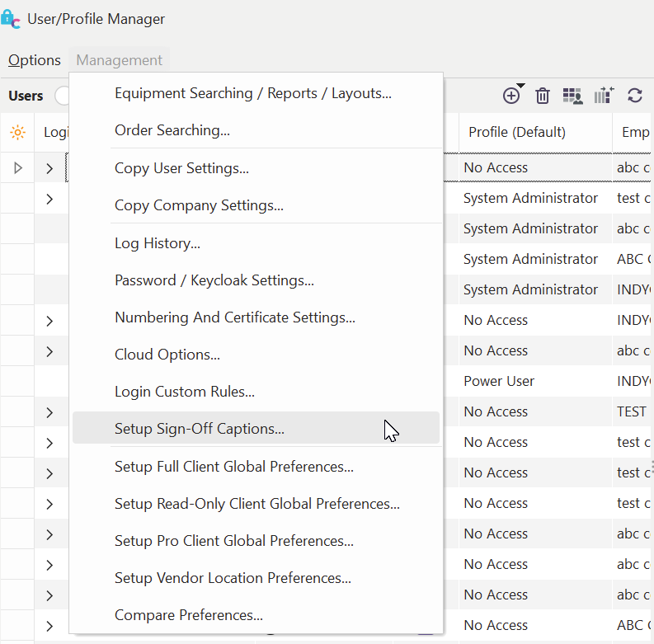Click the delete trash can icon
The width and height of the screenshot is (654, 644).
click(543, 96)
